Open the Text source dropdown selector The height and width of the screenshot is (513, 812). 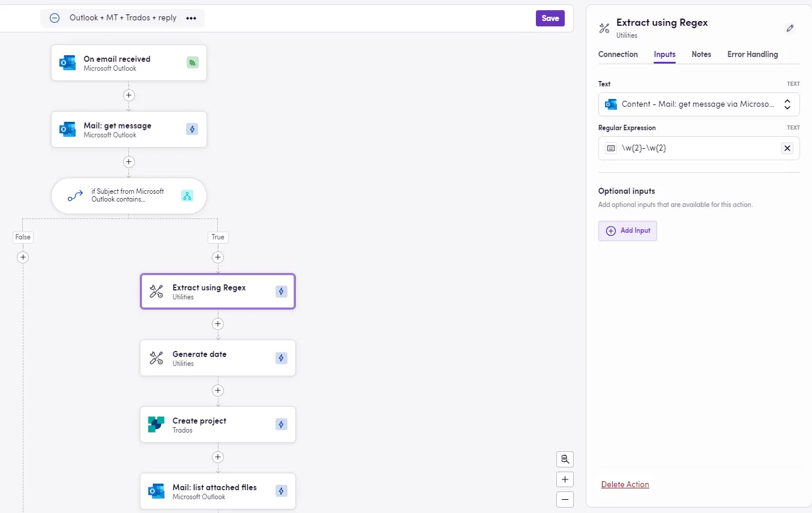[787, 104]
